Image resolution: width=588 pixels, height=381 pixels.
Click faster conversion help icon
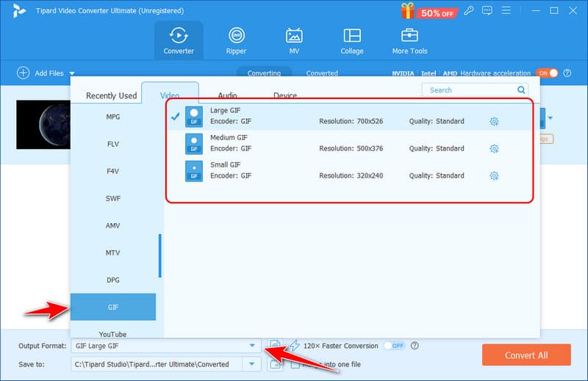tap(415, 346)
